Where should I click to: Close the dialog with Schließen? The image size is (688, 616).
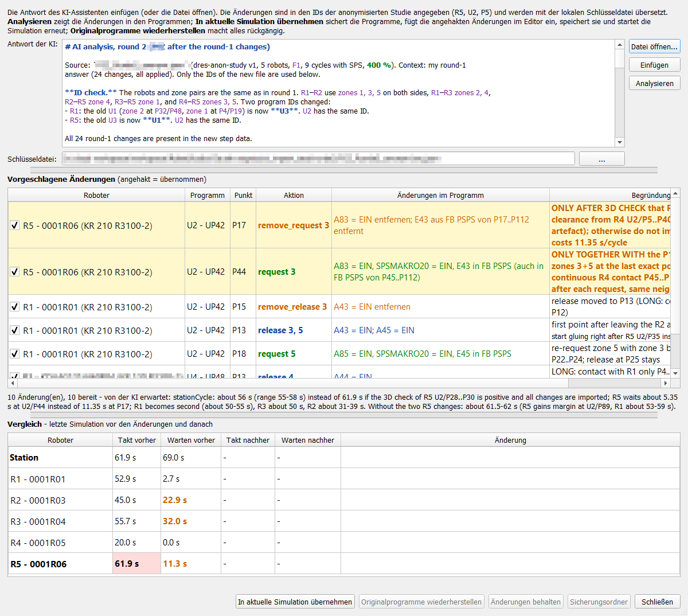coord(657,602)
